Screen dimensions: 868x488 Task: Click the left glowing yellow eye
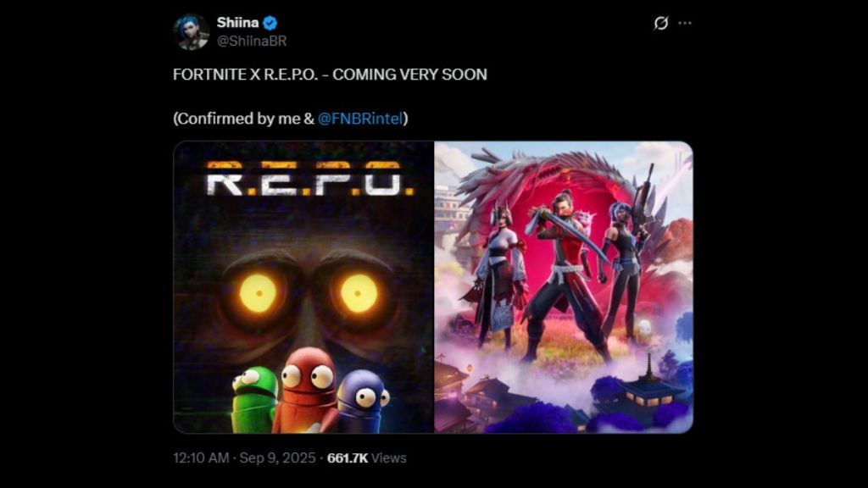(258, 293)
